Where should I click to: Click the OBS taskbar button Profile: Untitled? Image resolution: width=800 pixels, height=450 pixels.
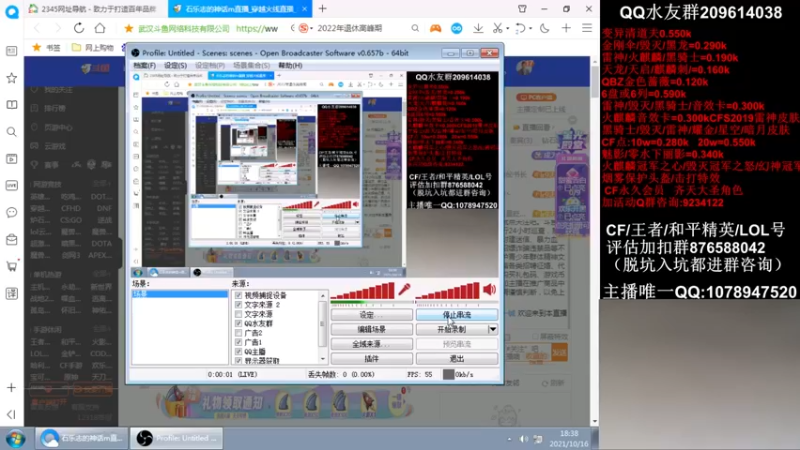point(177,438)
